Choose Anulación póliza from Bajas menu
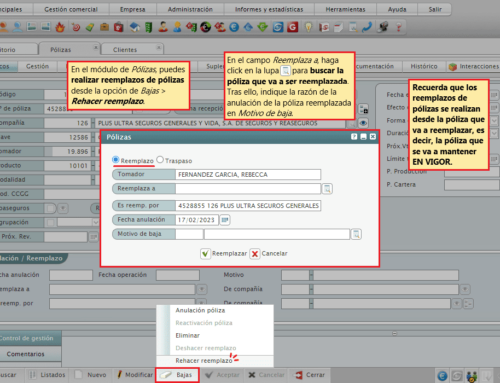Image resolution: width=500 pixels, height=383 pixels. (200, 310)
